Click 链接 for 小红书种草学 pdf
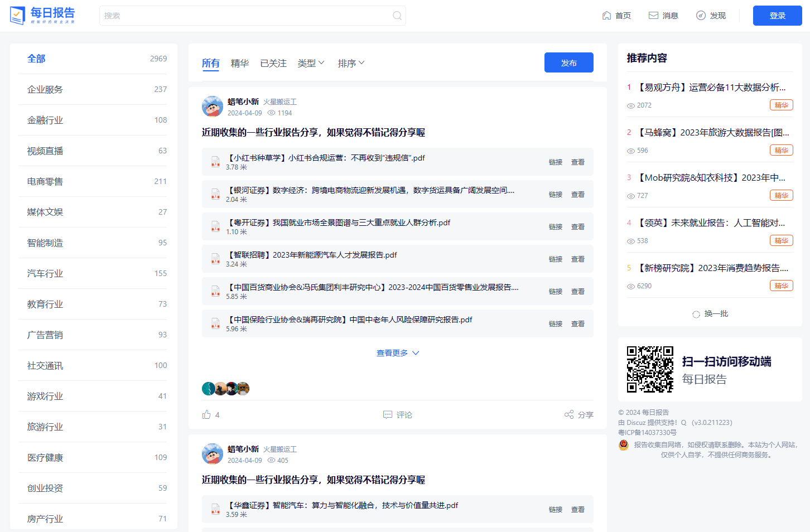The image size is (810, 532). click(556, 162)
